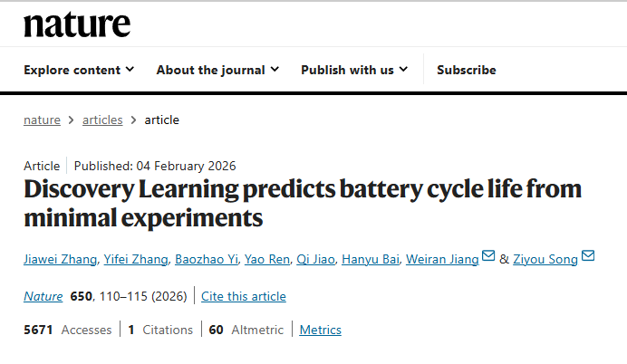View the article Metrics page
The width and height of the screenshot is (627, 364).
[x=320, y=330]
